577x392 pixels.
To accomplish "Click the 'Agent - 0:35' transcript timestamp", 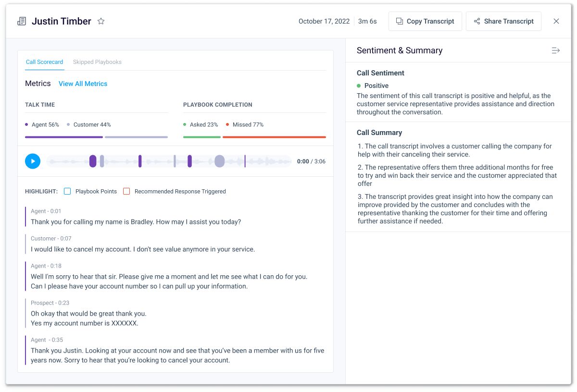I will pos(47,340).
